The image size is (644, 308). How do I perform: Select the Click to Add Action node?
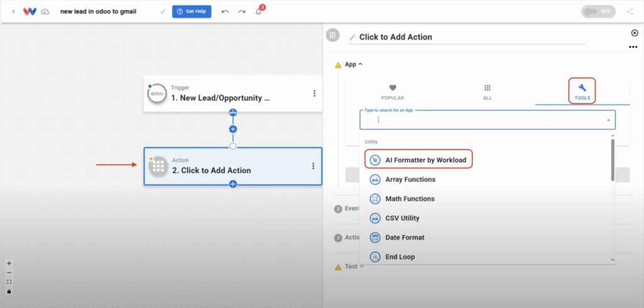pyautogui.click(x=233, y=167)
